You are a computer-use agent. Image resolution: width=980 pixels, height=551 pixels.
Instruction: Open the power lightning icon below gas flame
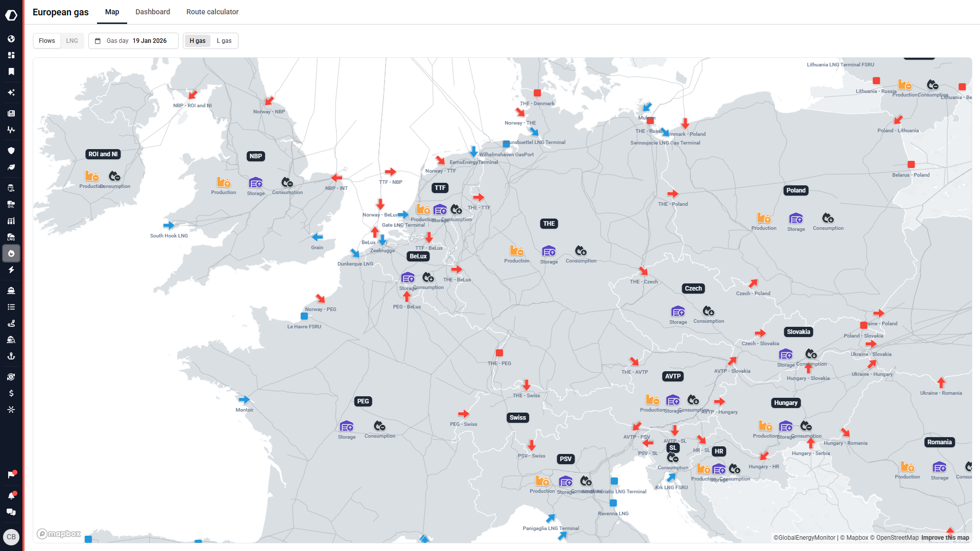(x=11, y=270)
